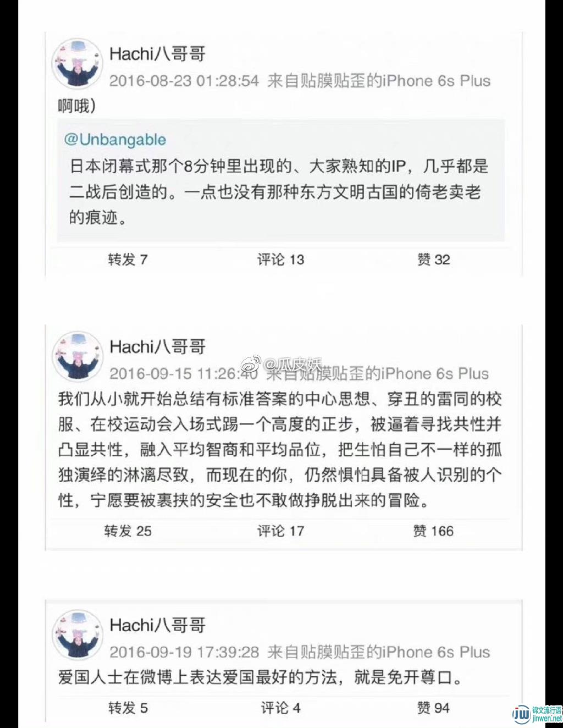Like third post with 赞 94
The image size is (563, 728).
pyautogui.click(x=434, y=707)
